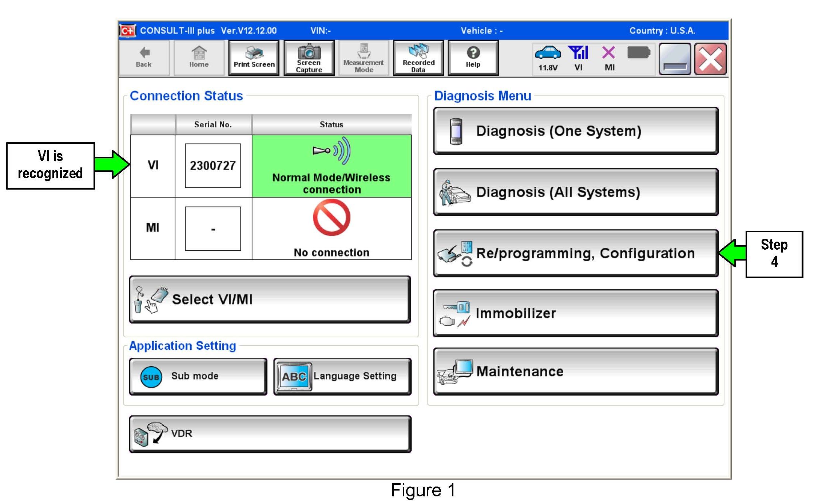Go to Home via house icon
Screen dimensions: 814x504
click(199, 53)
